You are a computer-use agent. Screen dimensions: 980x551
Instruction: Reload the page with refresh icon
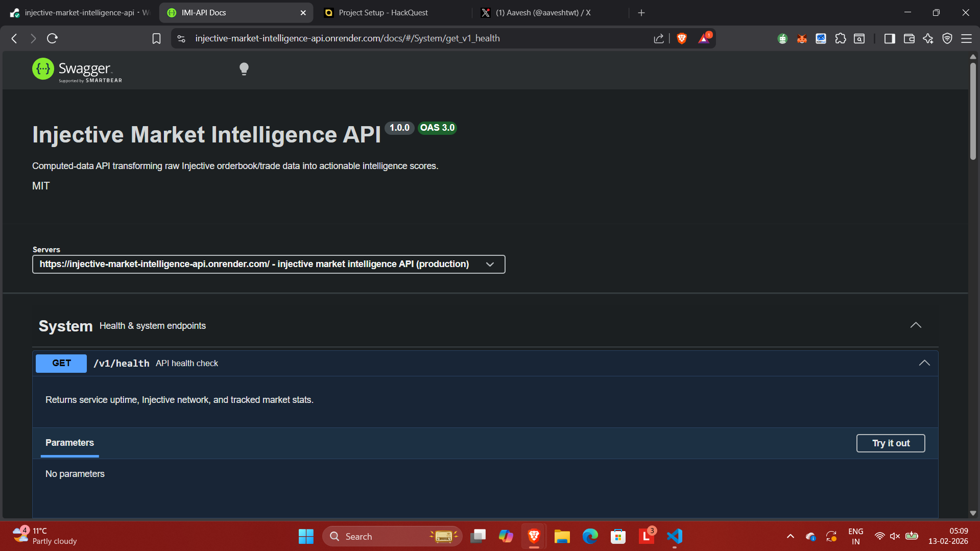pos(52,38)
